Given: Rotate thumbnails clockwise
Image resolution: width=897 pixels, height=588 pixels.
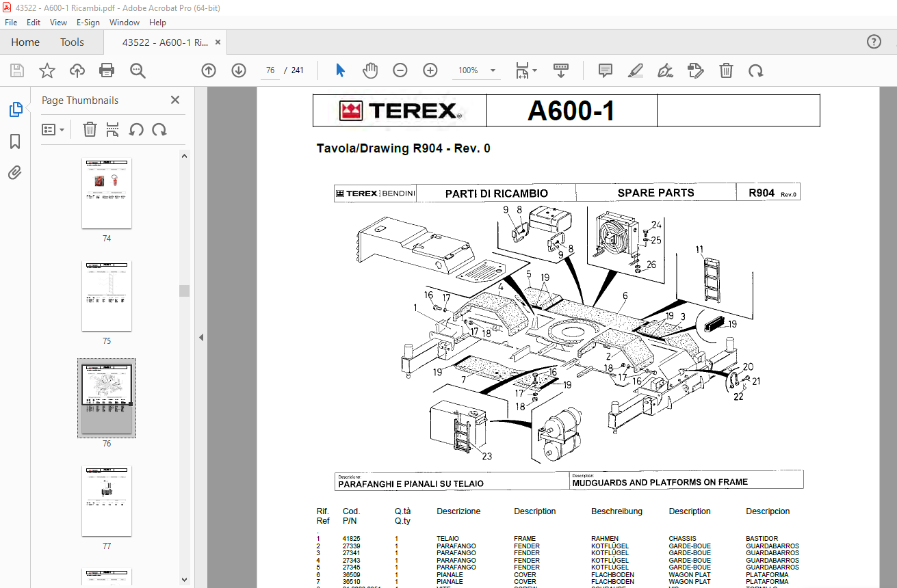Looking at the screenshot, I should [x=159, y=129].
